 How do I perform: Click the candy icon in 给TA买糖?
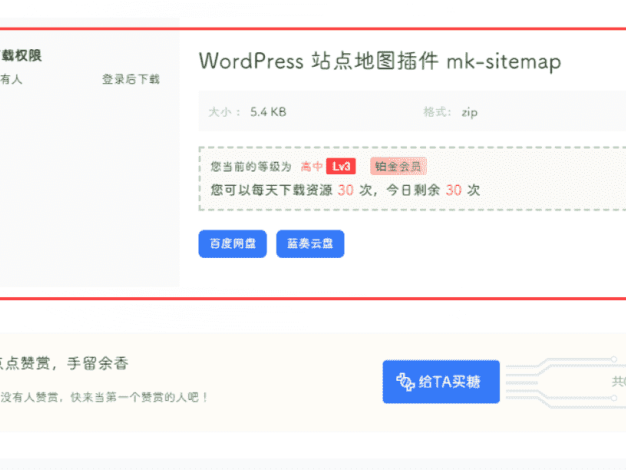click(405, 382)
